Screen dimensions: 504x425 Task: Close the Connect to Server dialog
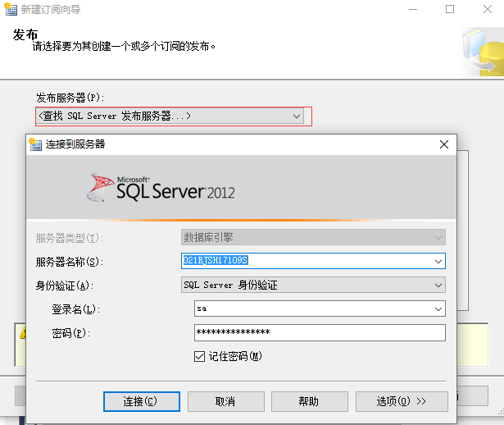point(444,144)
